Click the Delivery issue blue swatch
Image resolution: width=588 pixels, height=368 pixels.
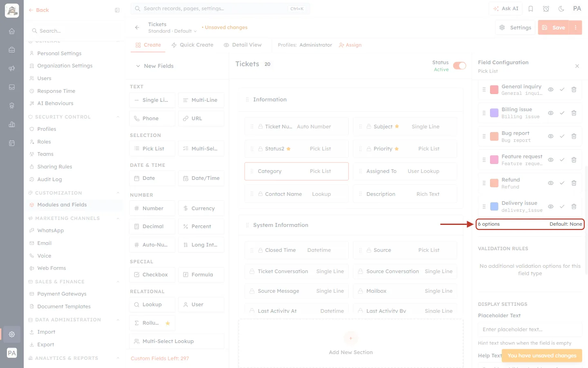(494, 206)
